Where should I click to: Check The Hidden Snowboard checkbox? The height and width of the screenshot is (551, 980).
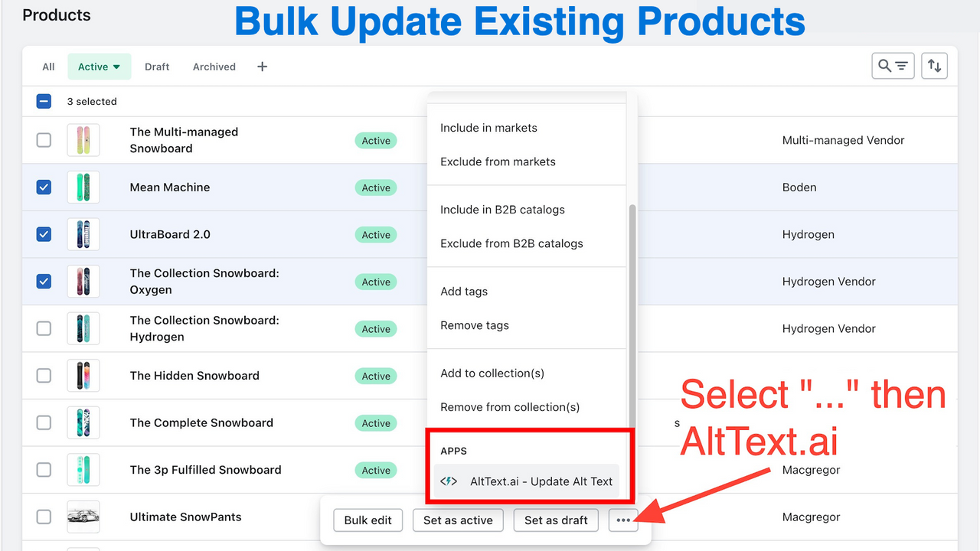point(44,376)
